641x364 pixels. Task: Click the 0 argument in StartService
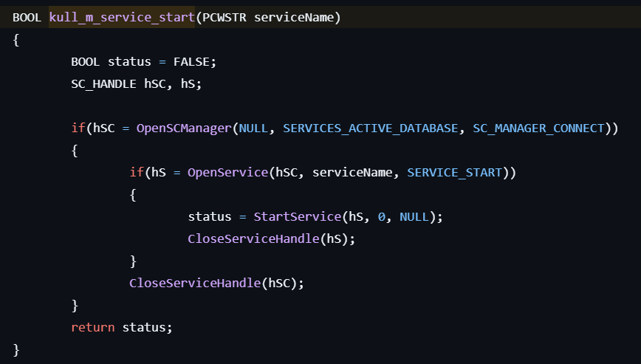(381, 216)
